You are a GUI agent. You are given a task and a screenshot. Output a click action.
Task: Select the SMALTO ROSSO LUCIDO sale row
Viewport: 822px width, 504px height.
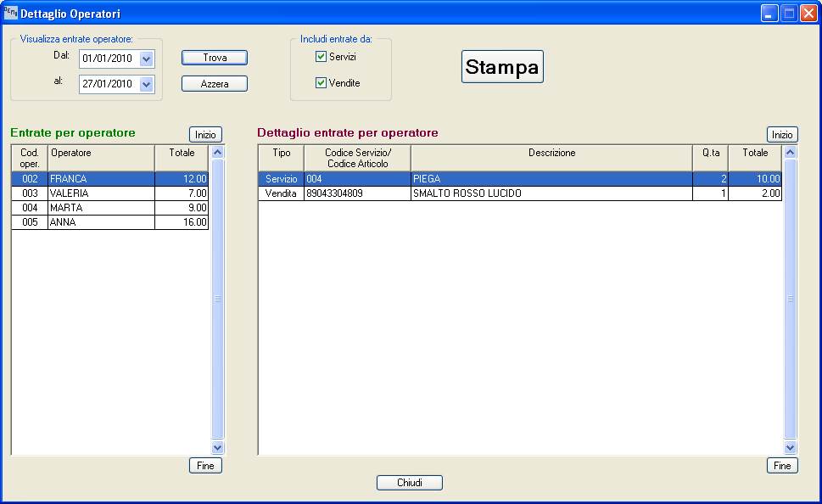pyautogui.click(x=520, y=193)
